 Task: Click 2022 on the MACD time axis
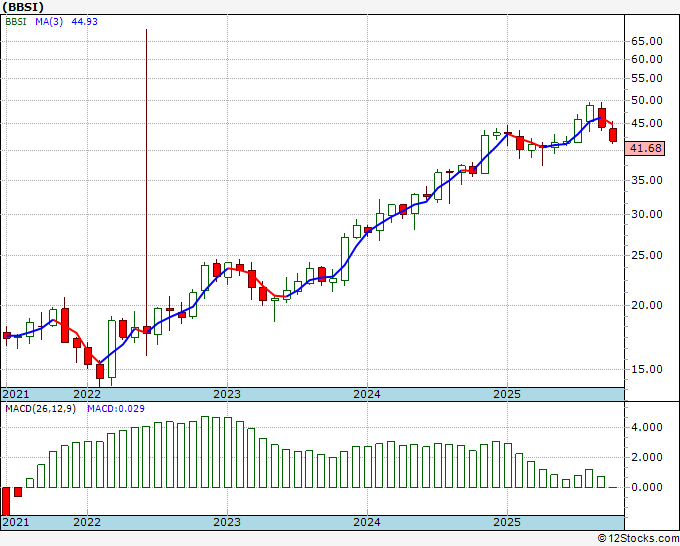87,522
